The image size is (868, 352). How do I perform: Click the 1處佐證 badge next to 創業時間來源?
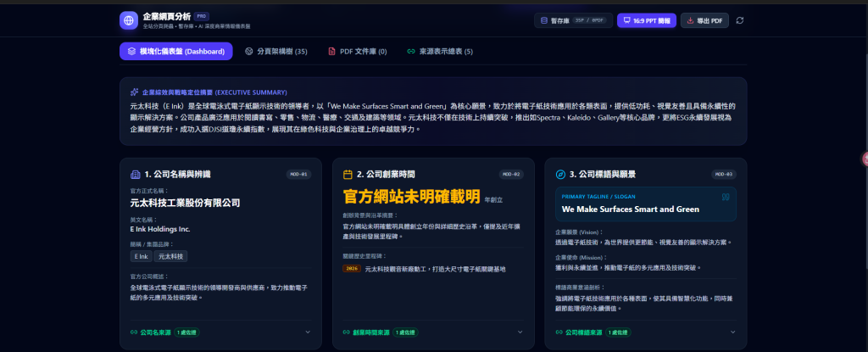tap(405, 332)
